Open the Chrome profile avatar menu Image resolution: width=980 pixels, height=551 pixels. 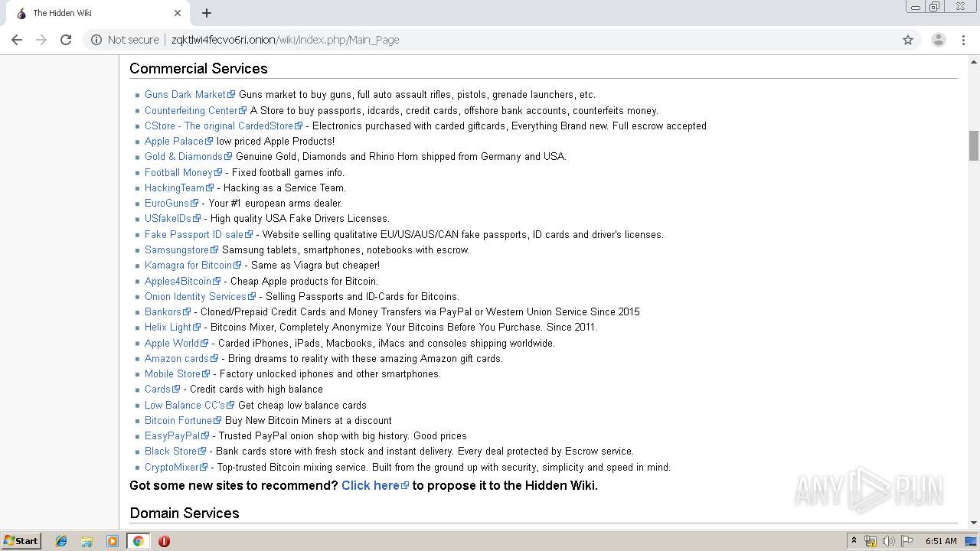[938, 40]
